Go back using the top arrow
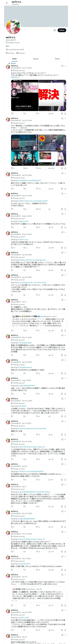The image size is (72, 644). [x=7, y=3]
